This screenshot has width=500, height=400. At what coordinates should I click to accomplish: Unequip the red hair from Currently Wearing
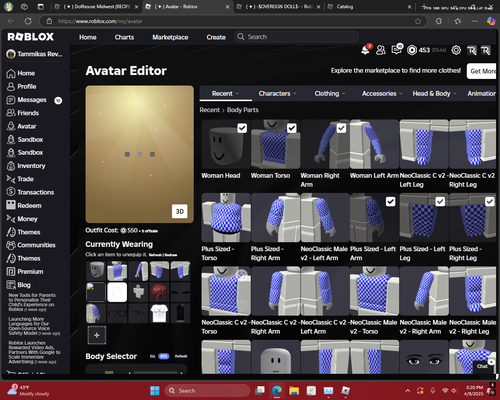[x=159, y=292]
